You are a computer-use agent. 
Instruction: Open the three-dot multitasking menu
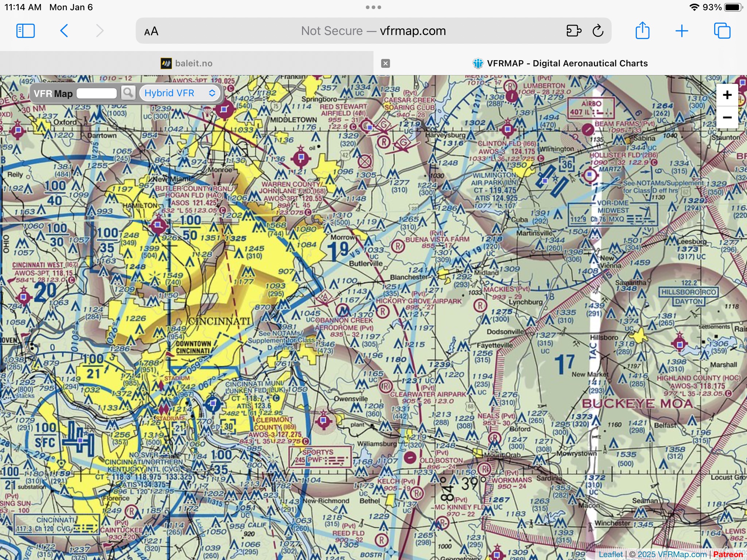(x=373, y=7)
